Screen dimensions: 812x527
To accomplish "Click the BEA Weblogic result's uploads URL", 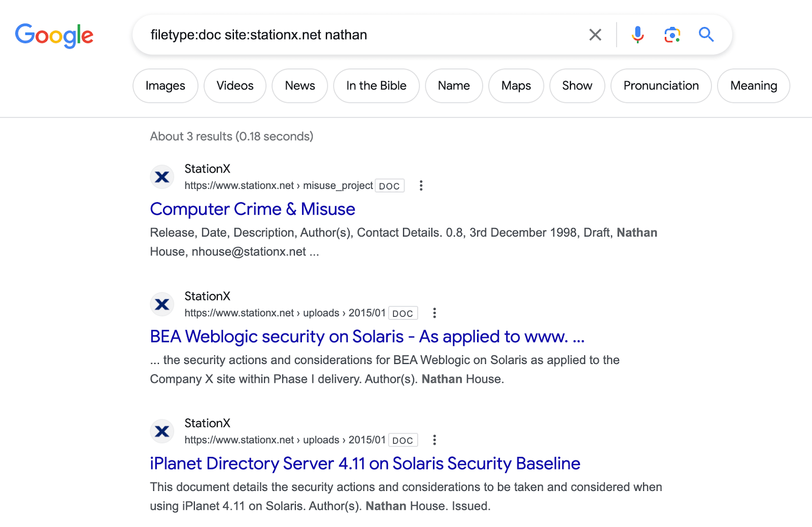I will point(285,313).
